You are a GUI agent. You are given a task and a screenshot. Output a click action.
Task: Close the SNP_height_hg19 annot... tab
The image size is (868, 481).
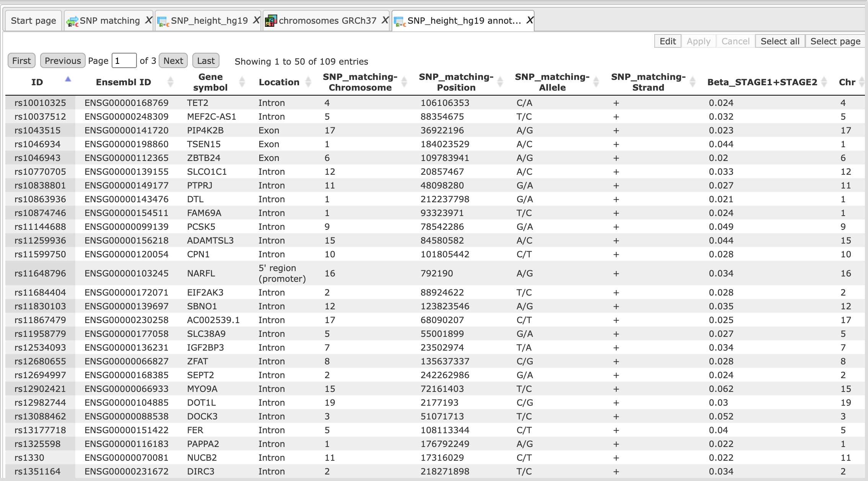click(x=530, y=21)
